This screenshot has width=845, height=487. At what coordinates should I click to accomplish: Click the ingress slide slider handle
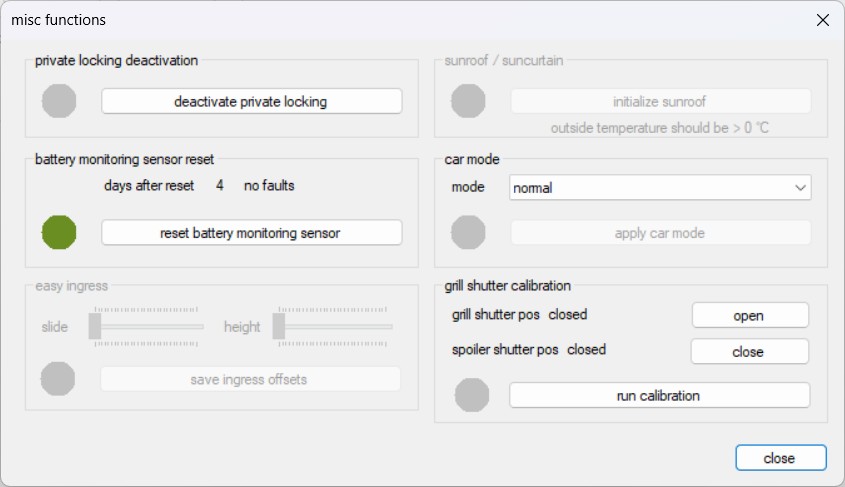(x=95, y=326)
